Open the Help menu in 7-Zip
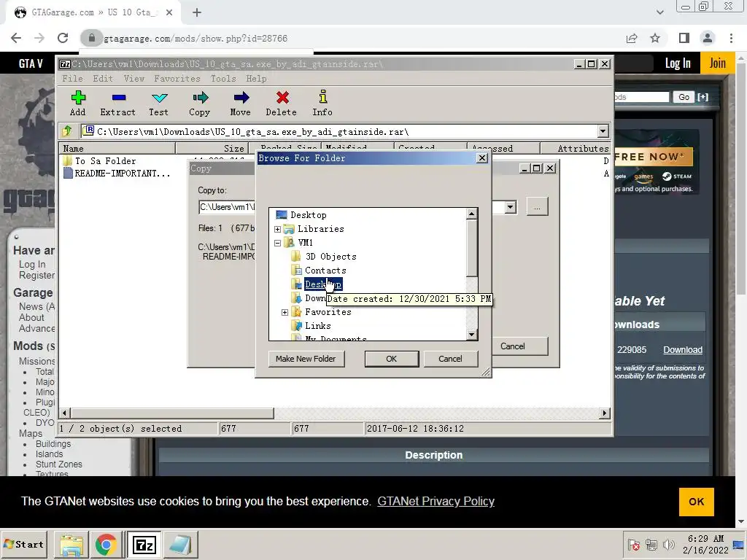This screenshot has height=560, width=747. click(x=256, y=79)
